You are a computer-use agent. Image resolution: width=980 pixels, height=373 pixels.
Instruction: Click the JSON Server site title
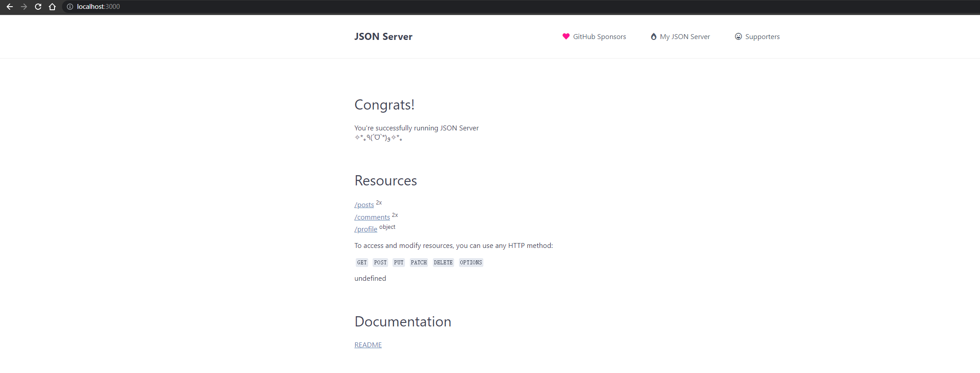(x=383, y=36)
